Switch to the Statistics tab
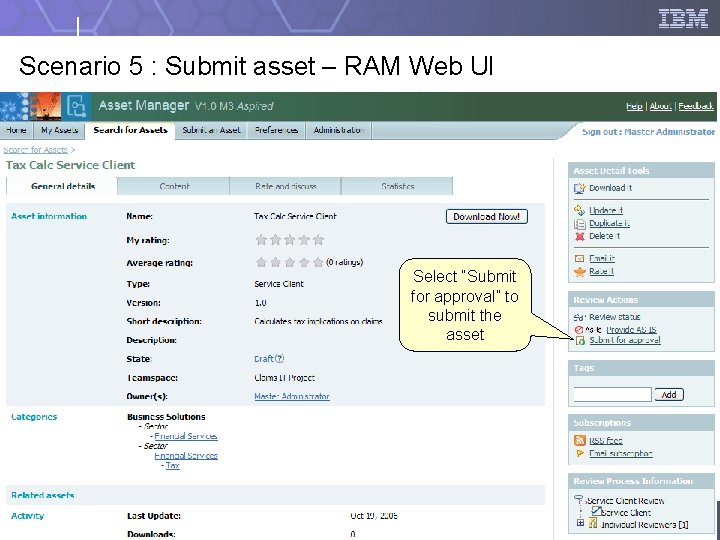 (x=397, y=186)
